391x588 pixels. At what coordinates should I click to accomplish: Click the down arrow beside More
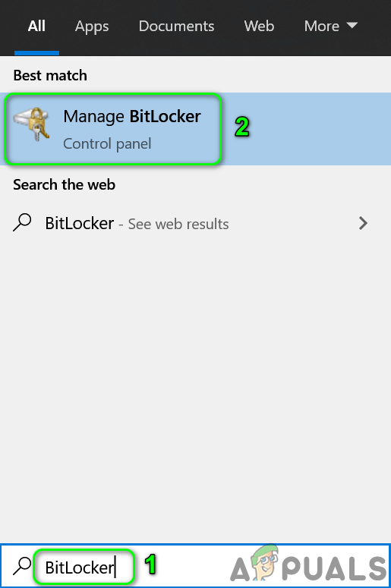pyautogui.click(x=352, y=26)
